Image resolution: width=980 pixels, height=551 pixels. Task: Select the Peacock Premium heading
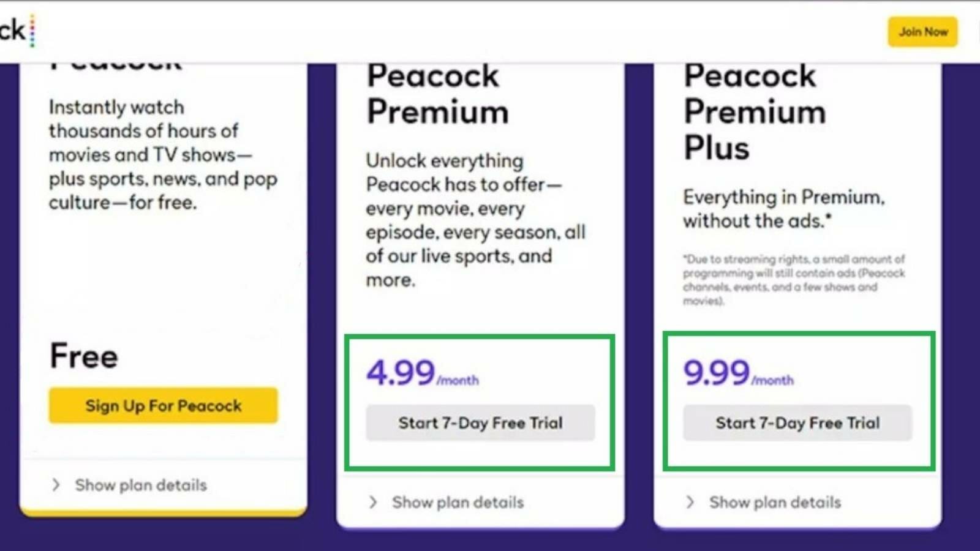click(438, 94)
